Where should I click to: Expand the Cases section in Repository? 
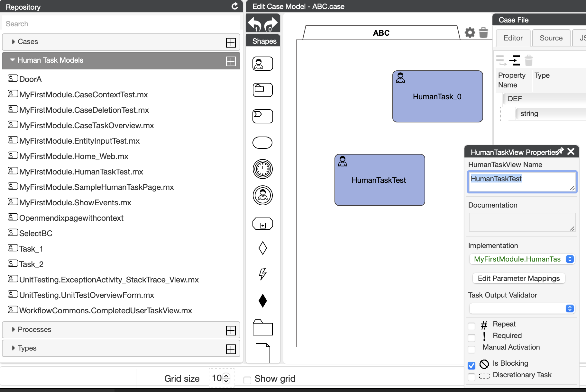(x=28, y=42)
